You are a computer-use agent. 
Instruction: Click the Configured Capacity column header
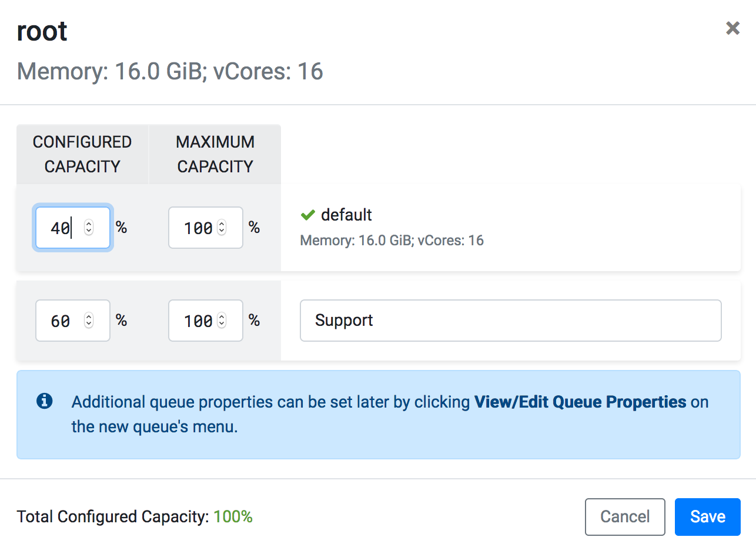pyautogui.click(x=82, y=154)
